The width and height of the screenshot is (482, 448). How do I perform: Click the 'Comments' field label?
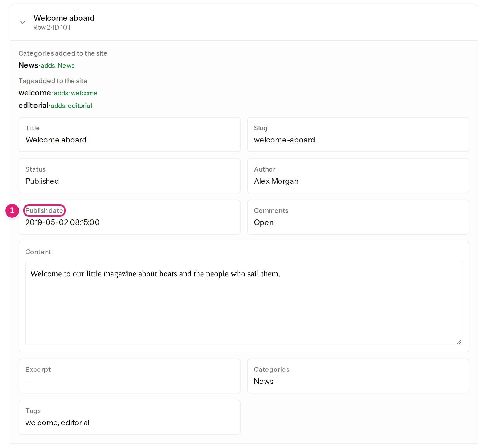tap(271, 210)
